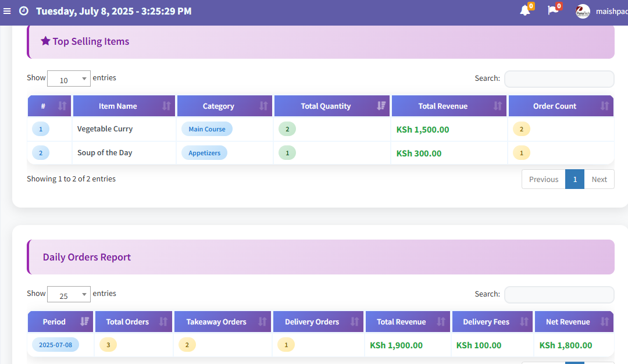Click the user profile avatar

pyautogui.click(x=583, y=11)
